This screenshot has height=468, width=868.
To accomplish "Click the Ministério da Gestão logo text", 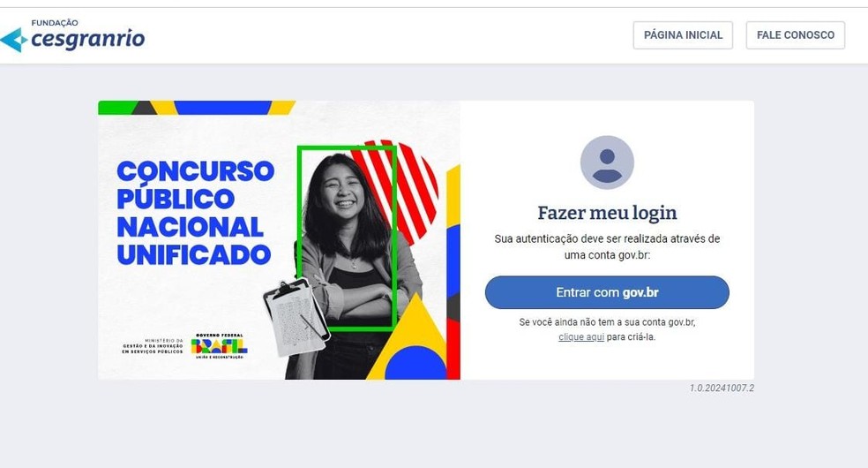I will 153,346.
